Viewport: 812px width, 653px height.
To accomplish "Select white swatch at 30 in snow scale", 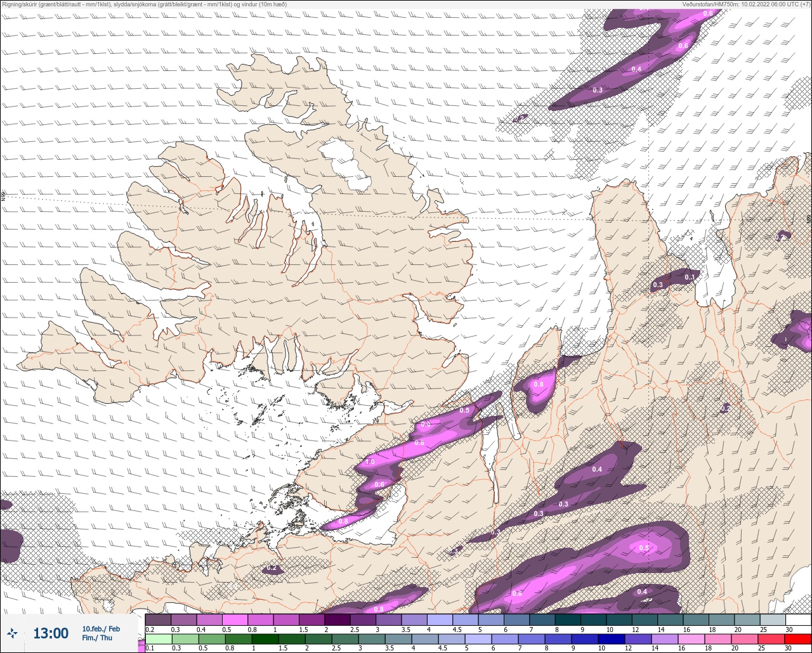I will [x=798, y=620].
